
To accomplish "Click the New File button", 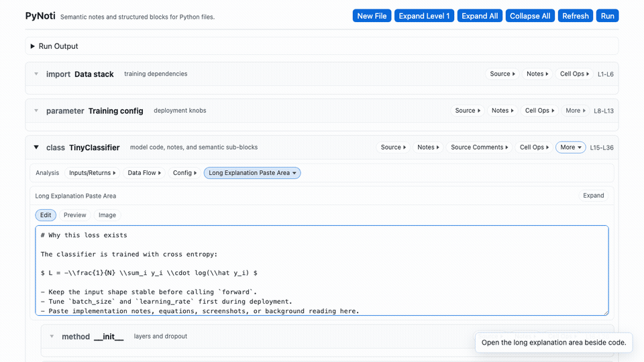I will click(x=372, y=16).
